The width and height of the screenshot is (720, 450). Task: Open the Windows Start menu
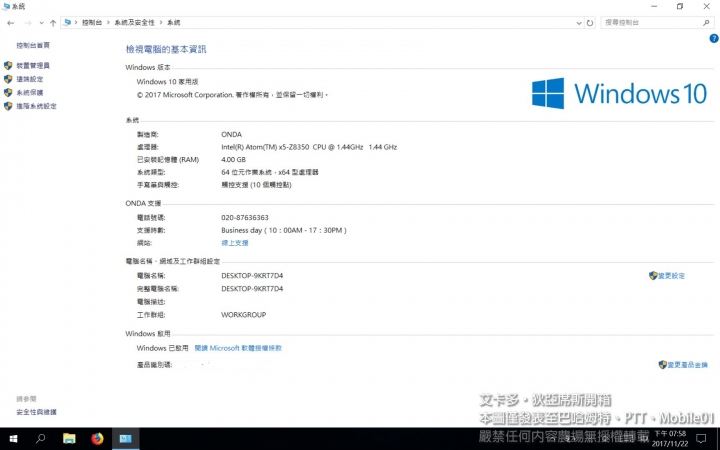[13, 439]
